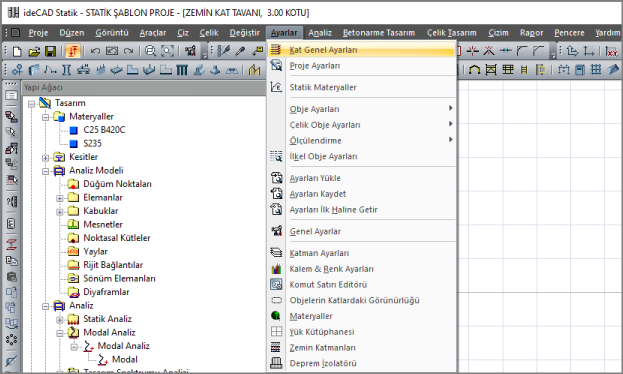This screenshot has height=374, width=623.
Task: Click the Open folder toolbar icon
Action: [x=34, y=51]
